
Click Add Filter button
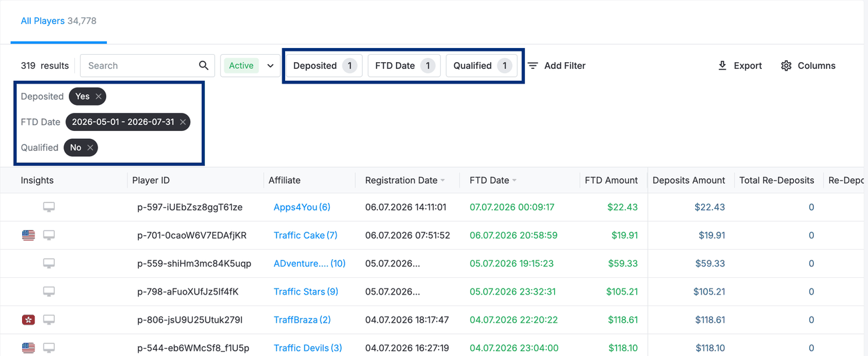[x=557, y=65]
